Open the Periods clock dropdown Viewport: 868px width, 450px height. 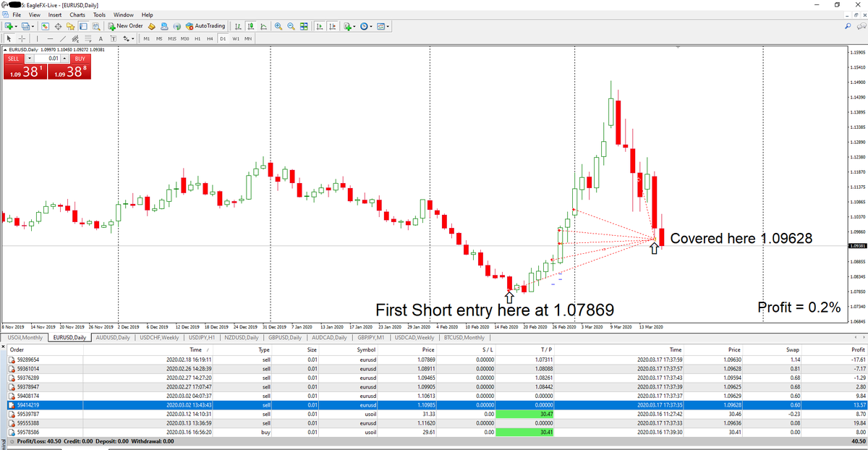[367, 26]
